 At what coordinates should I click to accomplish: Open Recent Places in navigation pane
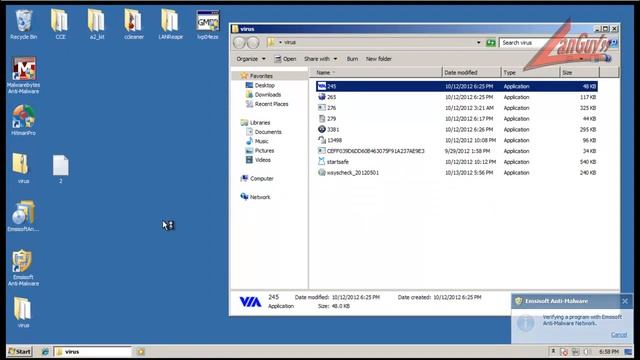click(x=267, y=104)
